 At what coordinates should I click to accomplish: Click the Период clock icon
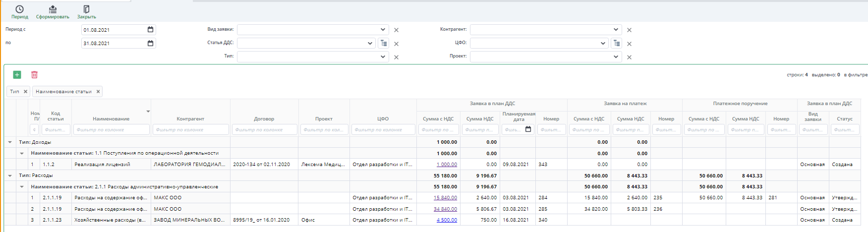(x=19, y=9)
